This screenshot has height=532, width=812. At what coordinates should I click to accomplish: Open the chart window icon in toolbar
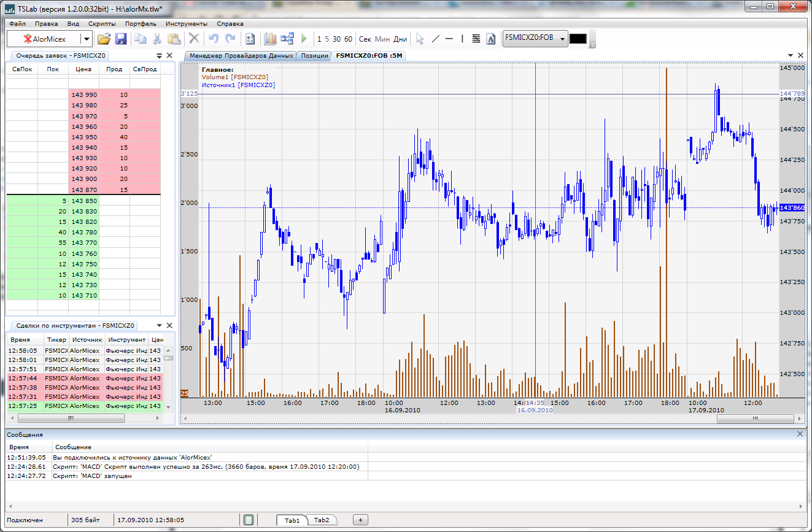click(x=270, y=39)
